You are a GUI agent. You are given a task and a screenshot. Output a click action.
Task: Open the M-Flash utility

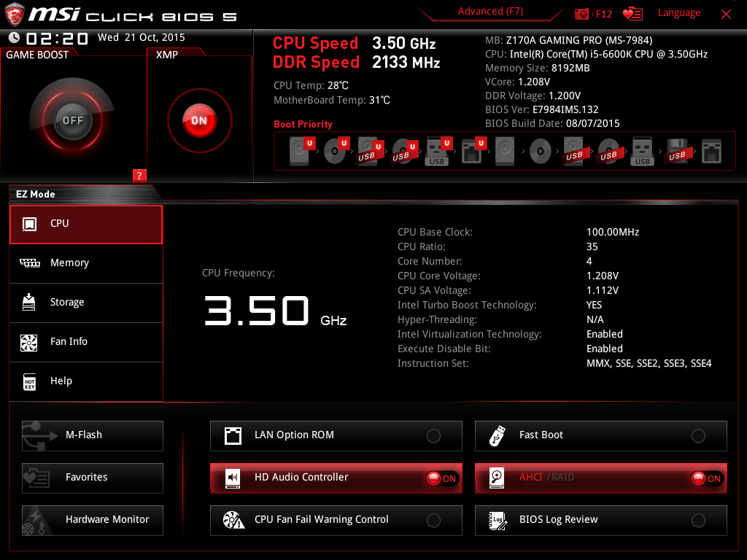[93, 436]
